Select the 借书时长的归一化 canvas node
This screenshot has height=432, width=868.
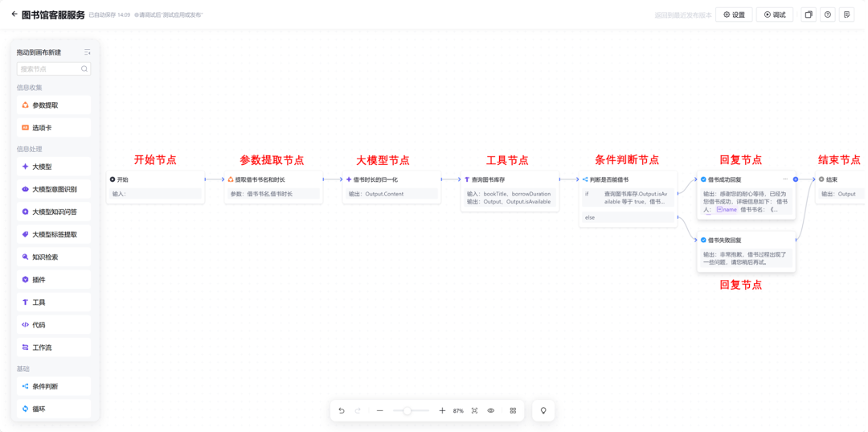pyautogui.click(x=392, y=187)
